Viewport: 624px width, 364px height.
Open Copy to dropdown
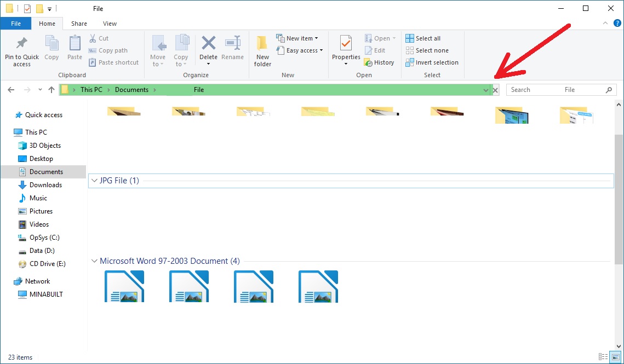coord(181,51)
